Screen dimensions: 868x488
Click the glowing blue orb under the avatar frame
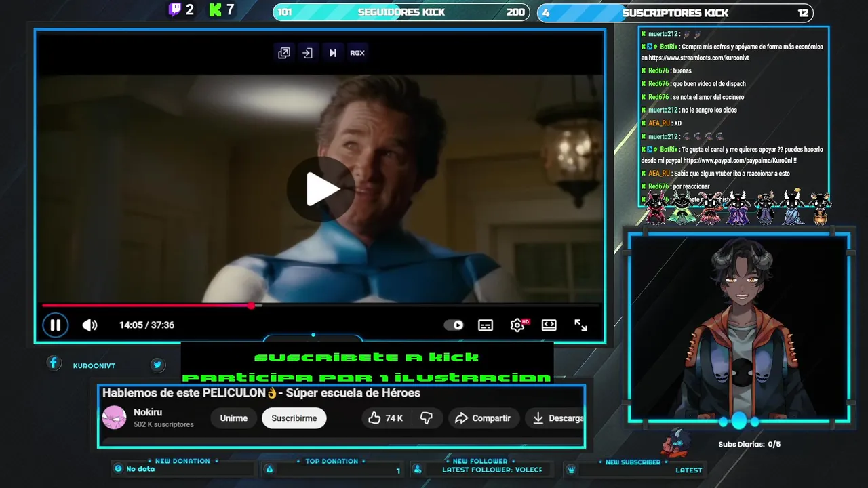(x=738, y=421)
